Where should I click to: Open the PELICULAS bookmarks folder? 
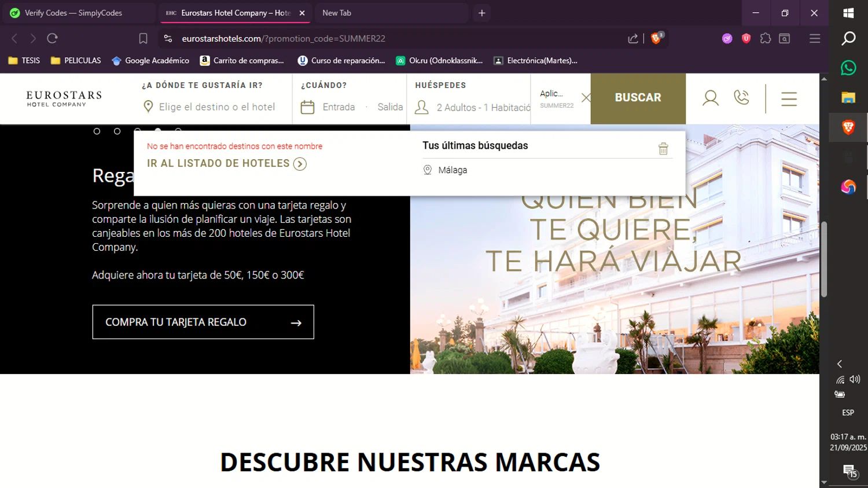(x=76, y=60)
